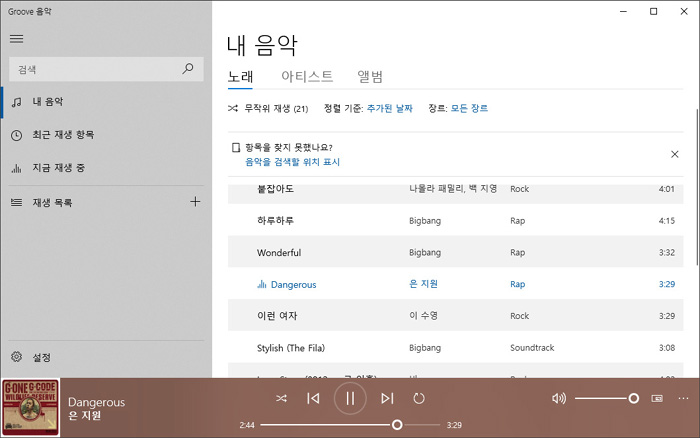Open more options ellipsis in player

pyautogui.click(x=683, y=398)
